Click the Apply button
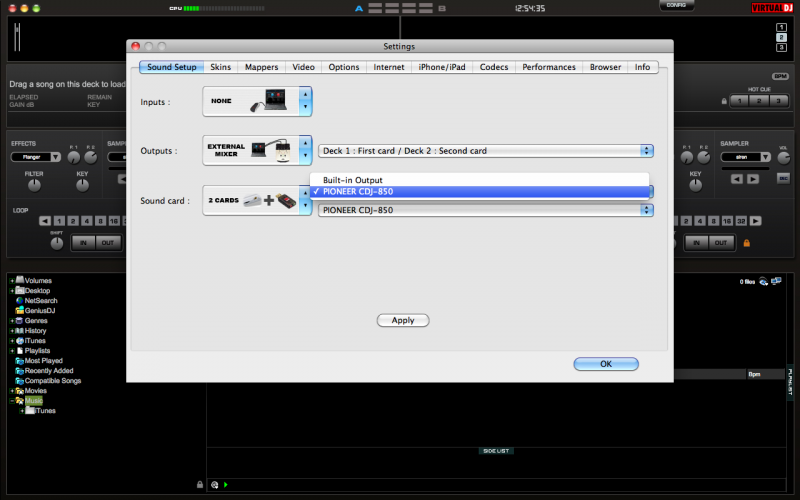The image size is (800, 500). pos(403,320)
